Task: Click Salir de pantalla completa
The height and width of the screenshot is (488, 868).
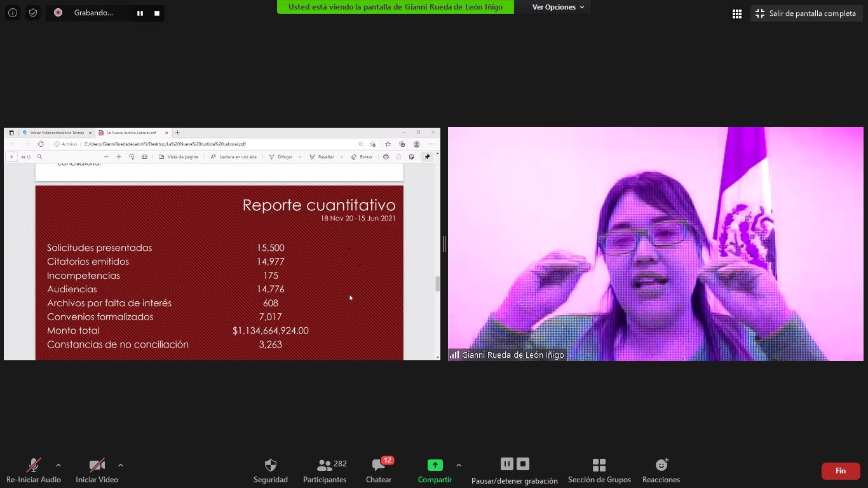Action: [x=806, y=13]
